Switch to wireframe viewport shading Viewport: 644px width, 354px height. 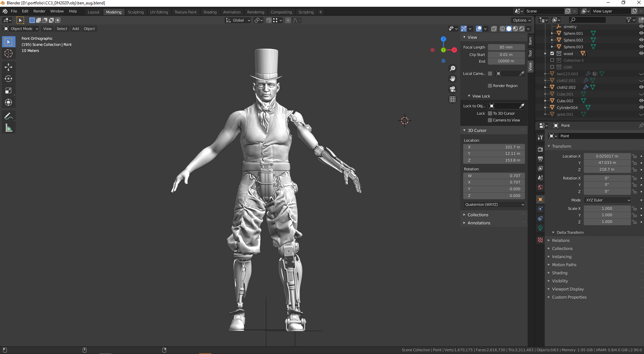[x=503, y=29]
